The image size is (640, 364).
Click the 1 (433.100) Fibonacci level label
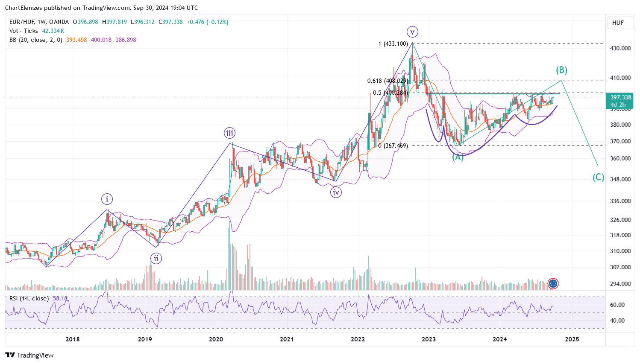click(x=393, y=44)
